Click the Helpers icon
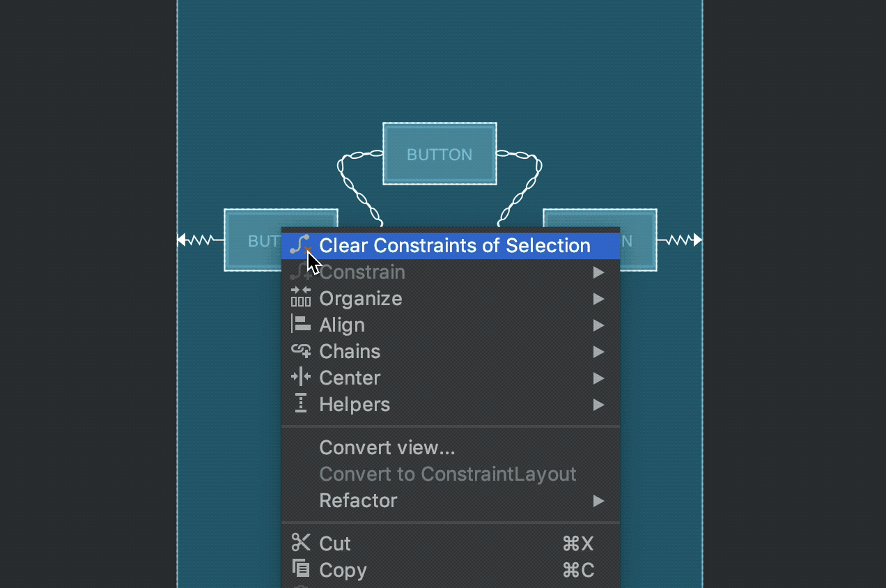This screenshot has width=886, height=588. pos(300,404)
